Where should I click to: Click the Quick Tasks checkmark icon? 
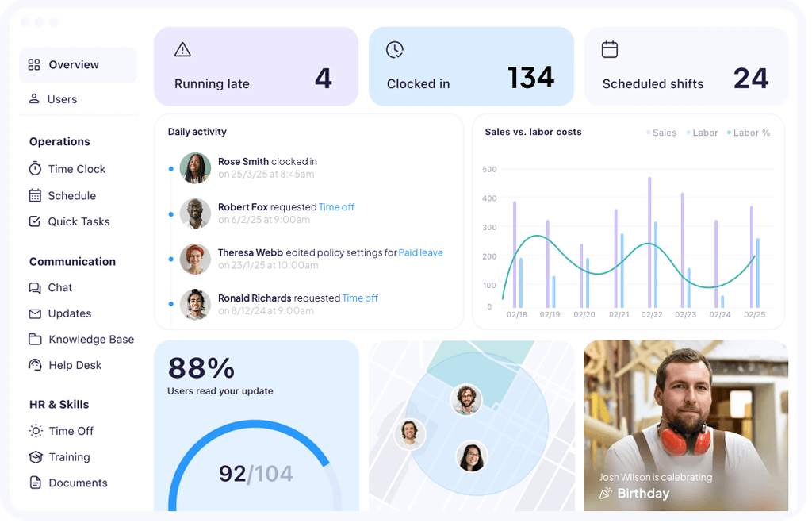pyautogui.click(x=35, y=221)
